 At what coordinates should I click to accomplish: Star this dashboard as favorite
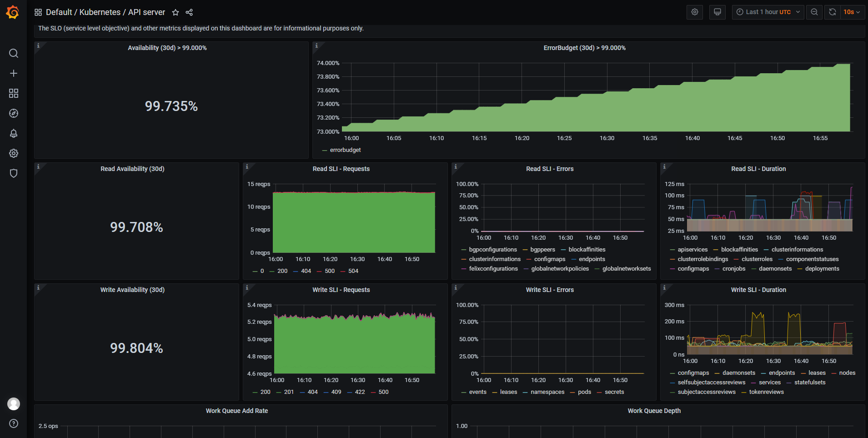coord(176,12)
